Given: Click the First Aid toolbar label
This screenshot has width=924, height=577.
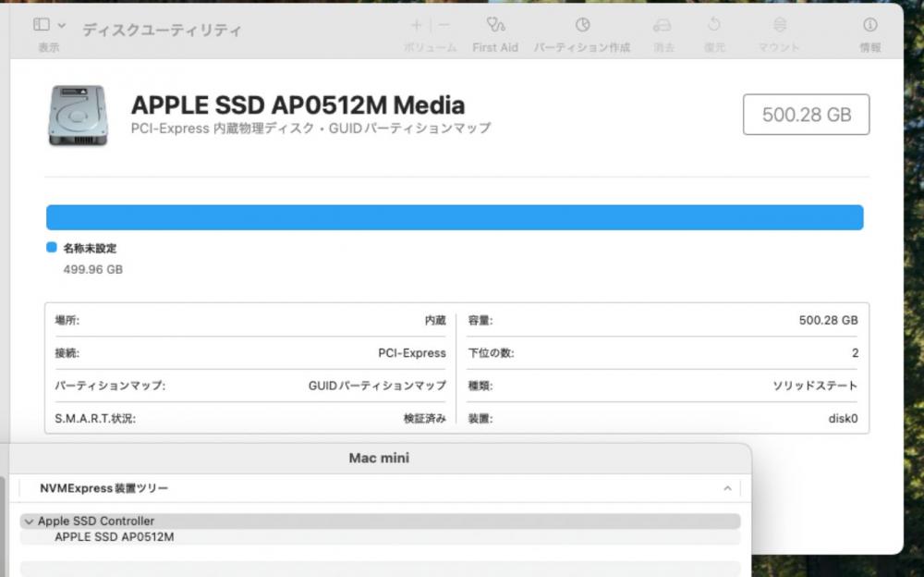Looking at the screenshot, I should coord(495,48).
